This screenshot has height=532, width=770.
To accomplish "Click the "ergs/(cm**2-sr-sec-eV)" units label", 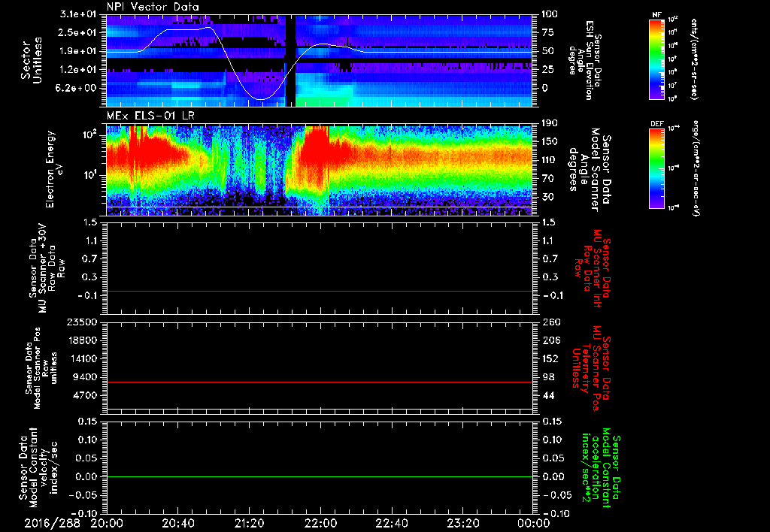I will click(696, 169).
